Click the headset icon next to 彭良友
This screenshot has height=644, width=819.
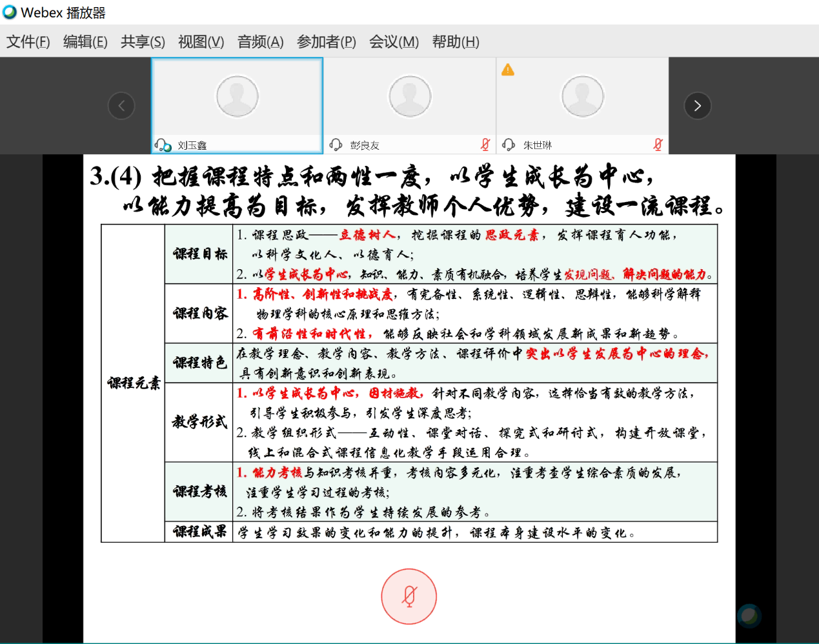(336, 145)
